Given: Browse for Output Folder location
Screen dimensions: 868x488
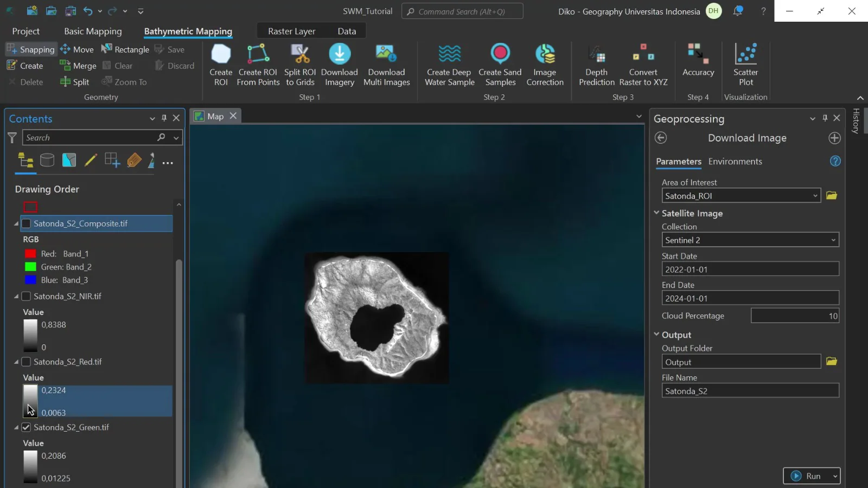Looking at the screenshot, I should [x=832, y=361].
